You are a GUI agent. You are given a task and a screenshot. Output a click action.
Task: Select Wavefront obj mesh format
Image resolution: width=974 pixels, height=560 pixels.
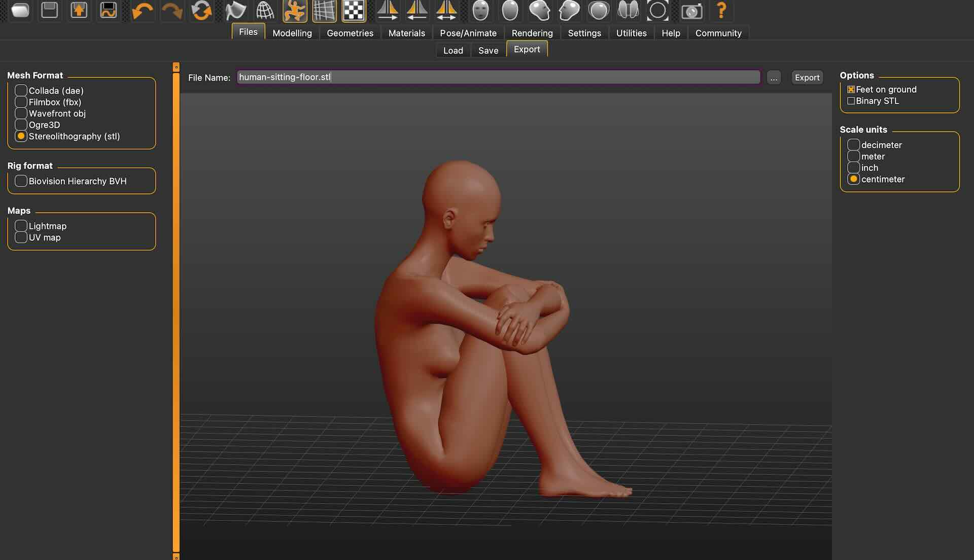tap(21, 113)
